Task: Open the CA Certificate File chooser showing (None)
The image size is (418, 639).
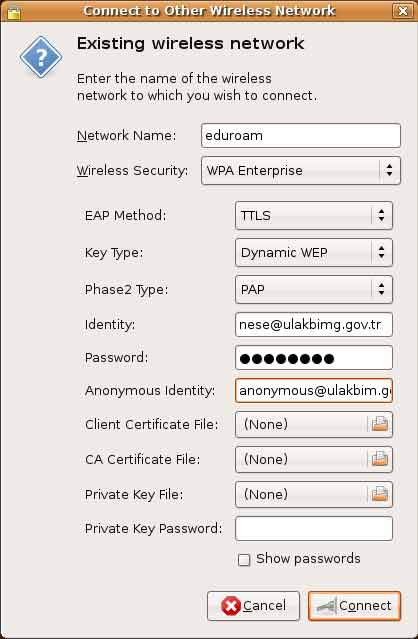Action: (314, 459)
